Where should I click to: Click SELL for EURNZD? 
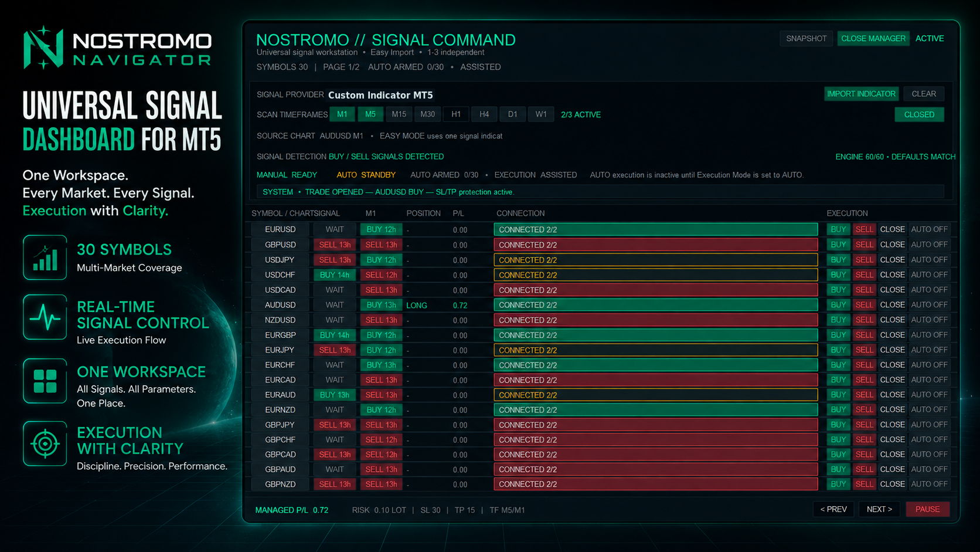tap(864, 409)
